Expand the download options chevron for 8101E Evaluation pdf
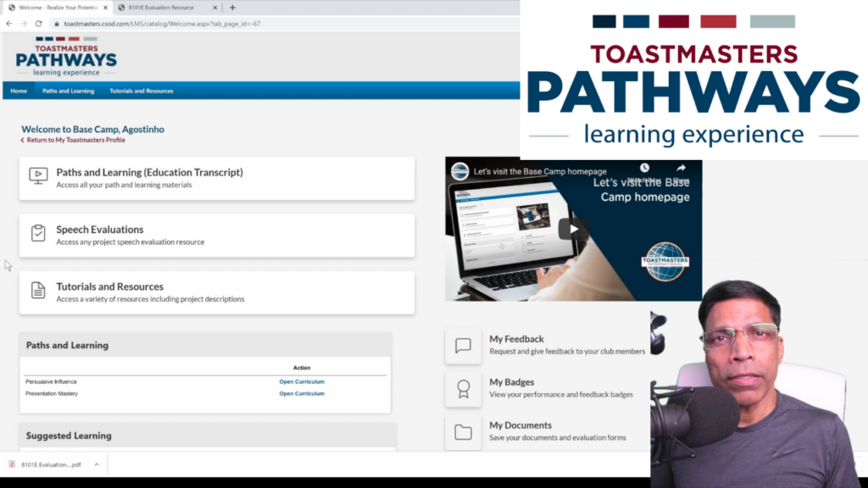Viewport: 868px width, 488px height. 97,465
